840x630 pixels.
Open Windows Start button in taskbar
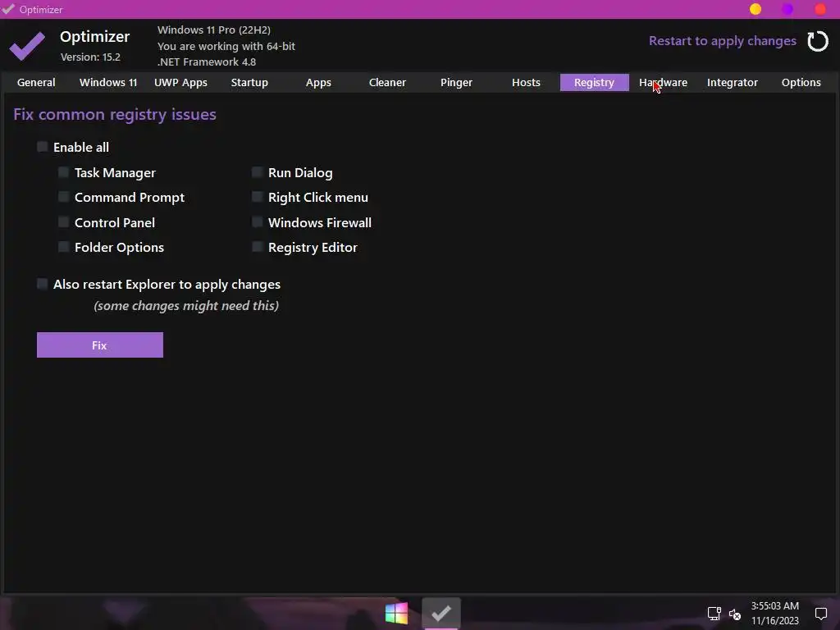396,613
